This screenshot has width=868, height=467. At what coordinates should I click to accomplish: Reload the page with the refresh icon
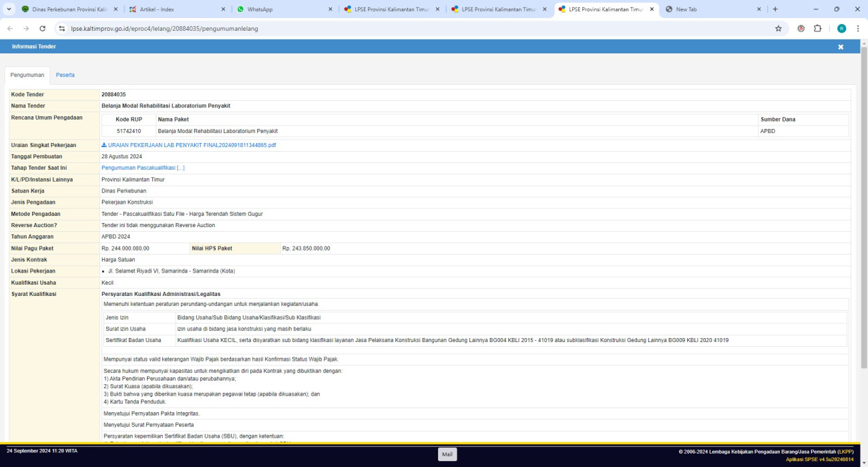[x=43, y=29]
